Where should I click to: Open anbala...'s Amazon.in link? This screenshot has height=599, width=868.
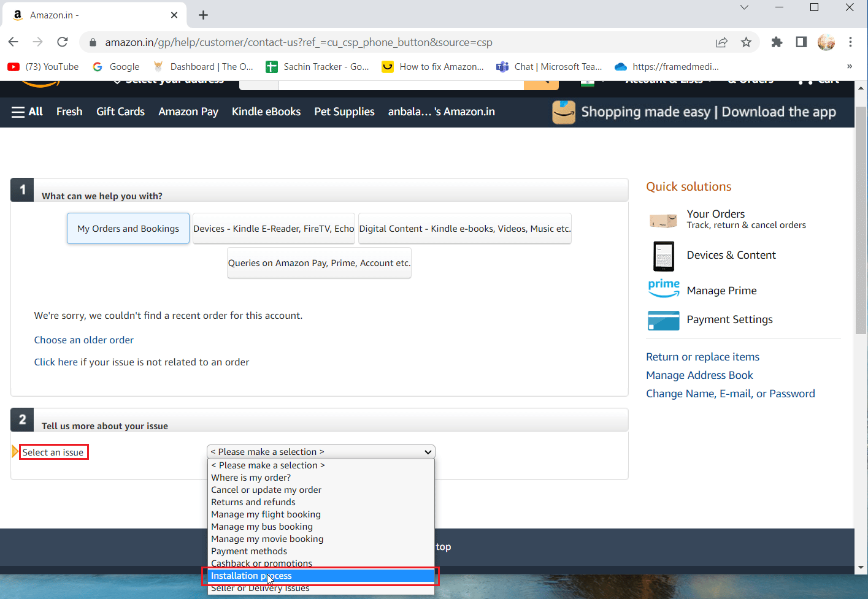(x=441, y=112)
